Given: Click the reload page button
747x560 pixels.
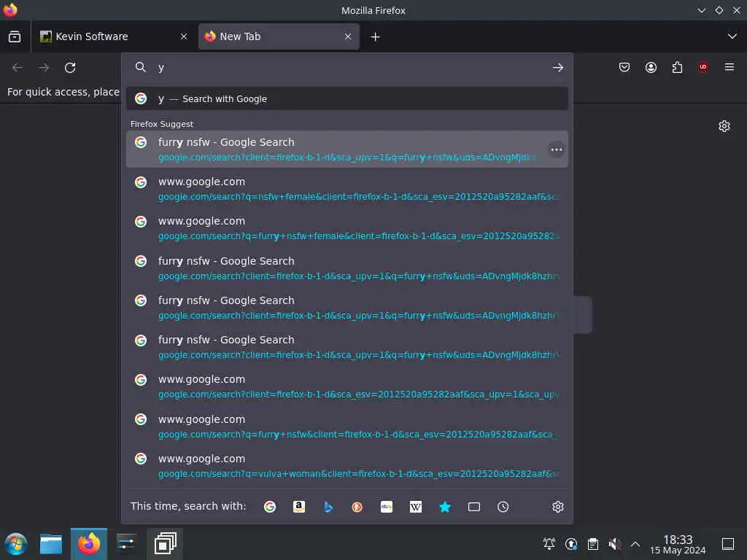Looking at the screenshot, I should [70, 68].
